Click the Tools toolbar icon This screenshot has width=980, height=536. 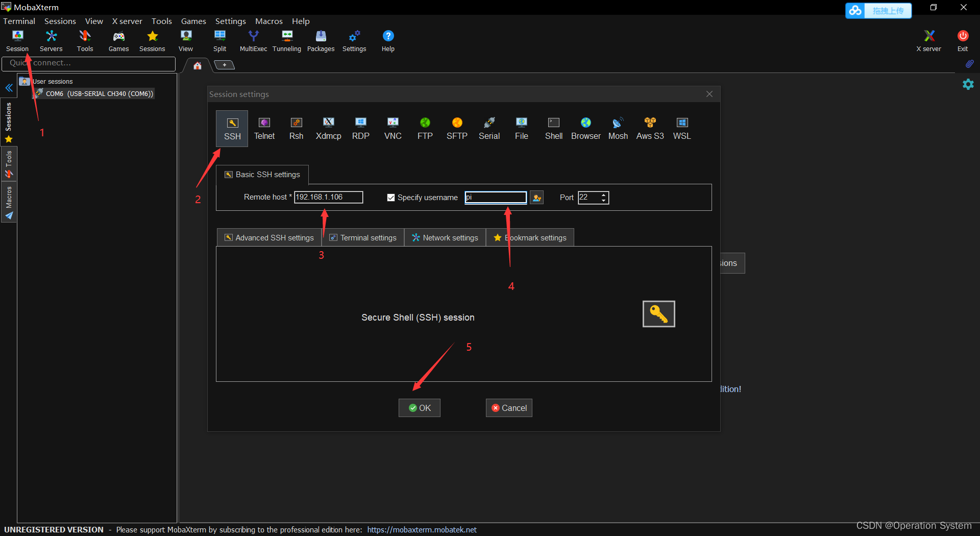(85, 41)
